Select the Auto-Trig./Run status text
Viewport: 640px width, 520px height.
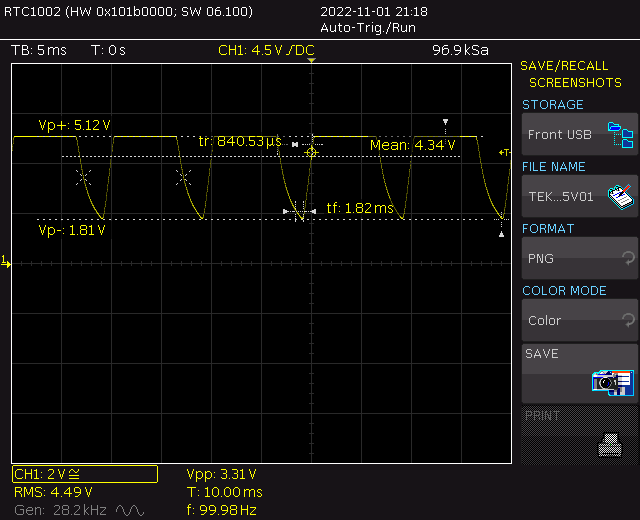tap(368, 27)
